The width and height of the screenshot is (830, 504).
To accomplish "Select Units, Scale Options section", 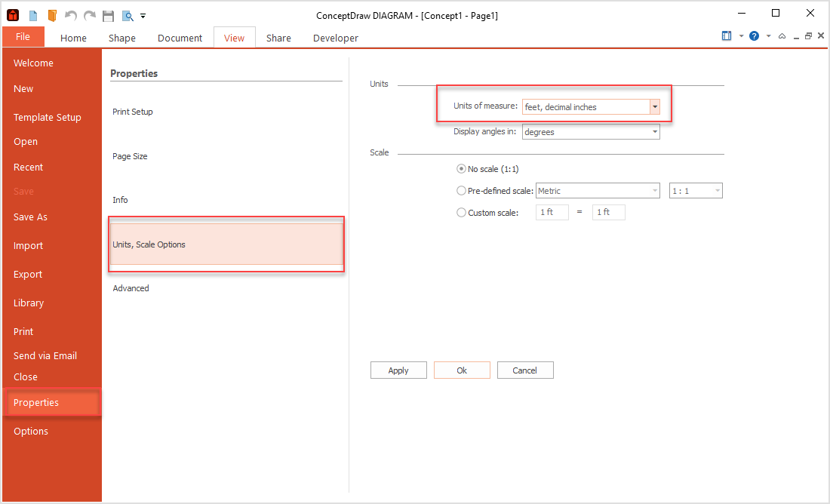I will (226, 244).
